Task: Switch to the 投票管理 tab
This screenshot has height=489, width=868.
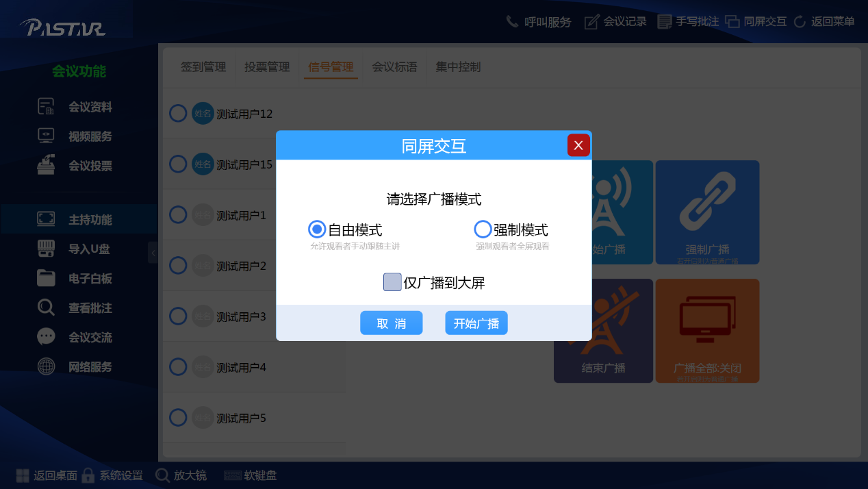Action: coord(267,67)
